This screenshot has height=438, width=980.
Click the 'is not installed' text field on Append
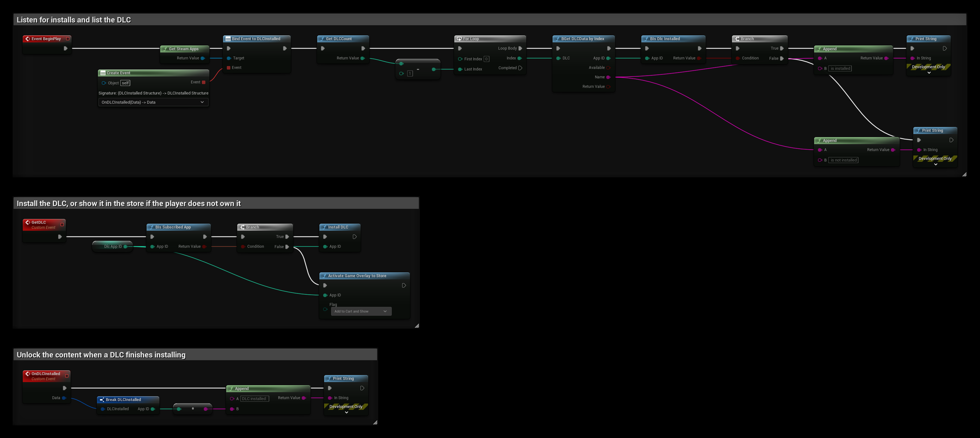pyautogui.click(x=844, y=160)
